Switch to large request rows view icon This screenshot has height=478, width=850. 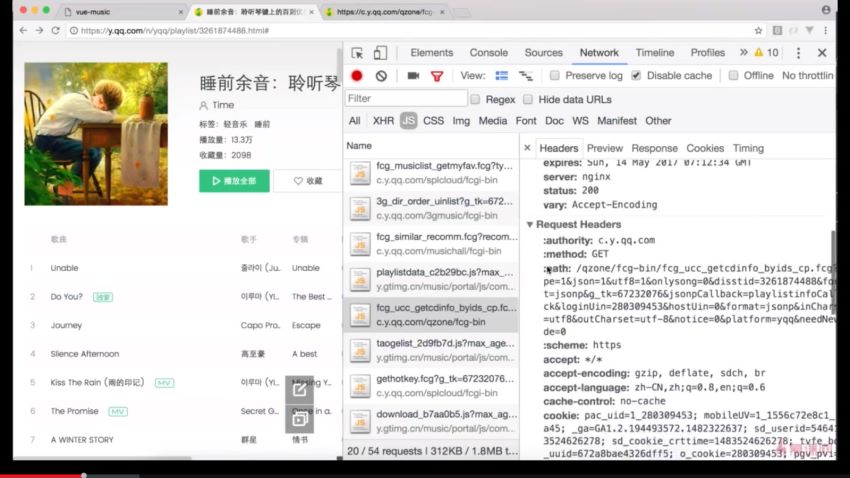[x=501, y=76]
